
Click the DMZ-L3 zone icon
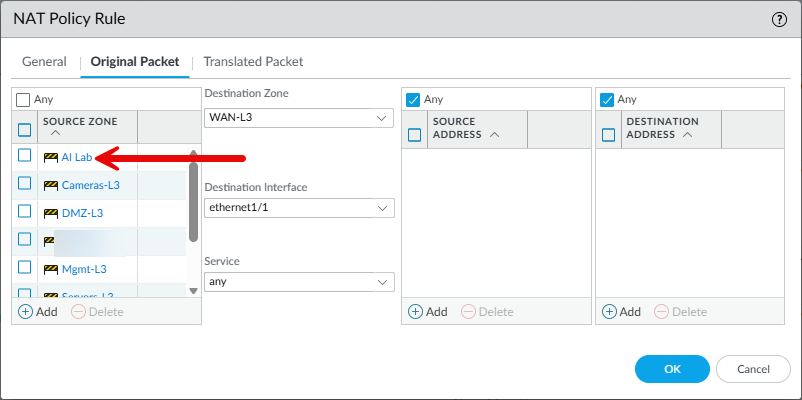(51, 213)
